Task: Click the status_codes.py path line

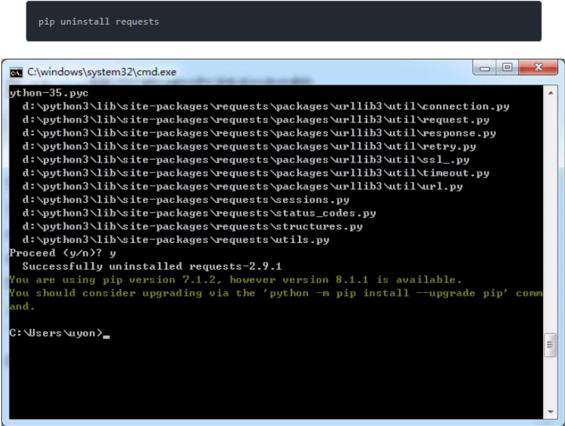Action: coord(199,213)
